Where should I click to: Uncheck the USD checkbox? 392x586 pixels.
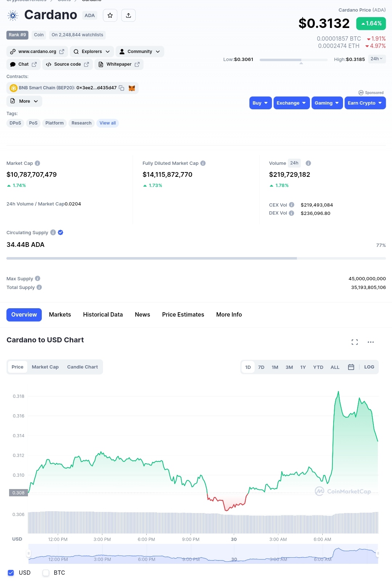coord(11,573)
